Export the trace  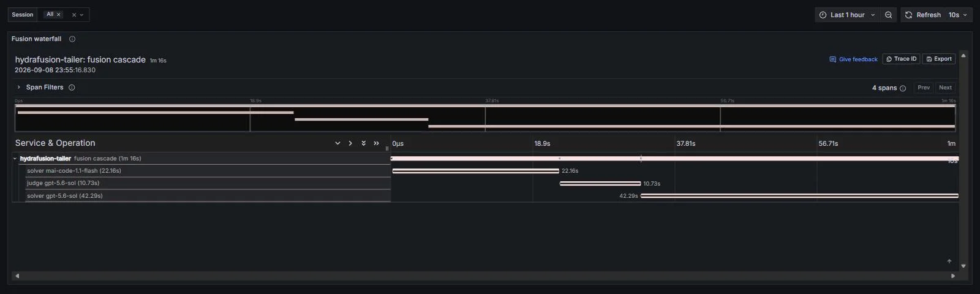[x=939, y=59]
